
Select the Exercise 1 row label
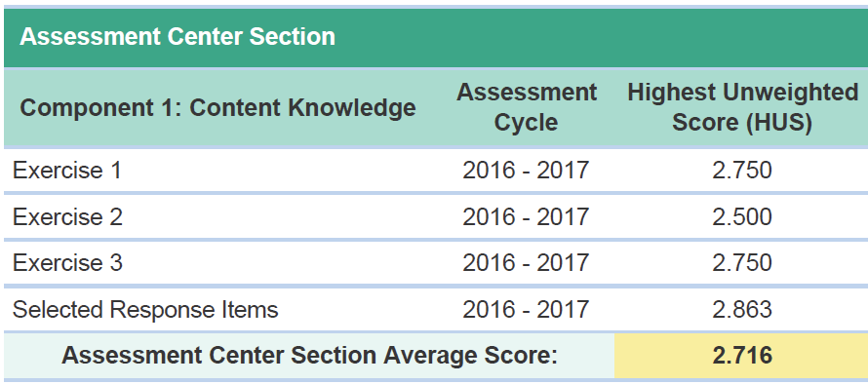click(67, 170)
